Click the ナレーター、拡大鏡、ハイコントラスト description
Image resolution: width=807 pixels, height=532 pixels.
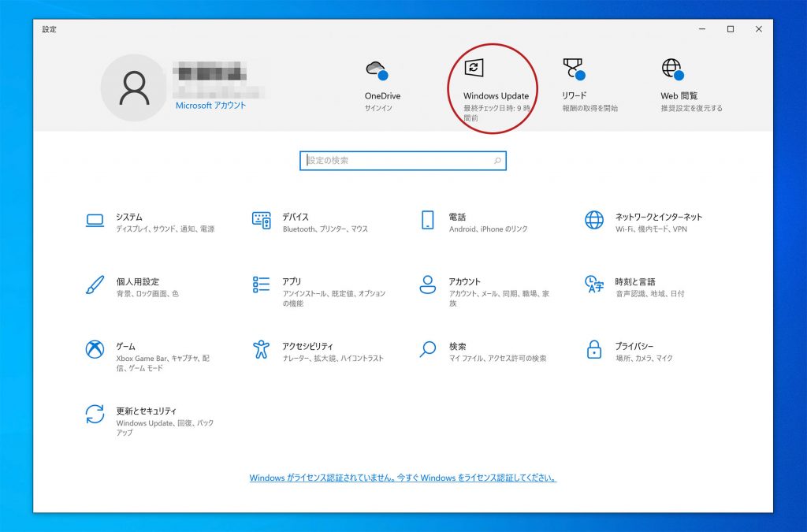tap(333, 358)
